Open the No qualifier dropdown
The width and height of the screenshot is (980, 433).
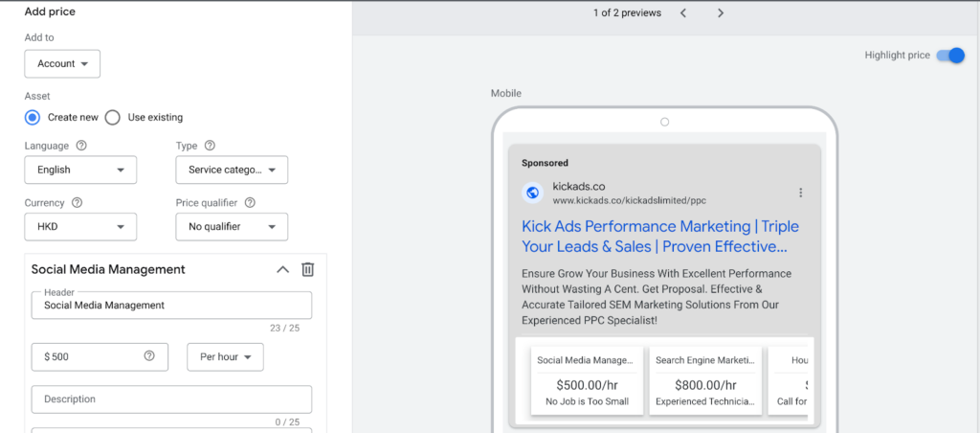click(232, 226)
